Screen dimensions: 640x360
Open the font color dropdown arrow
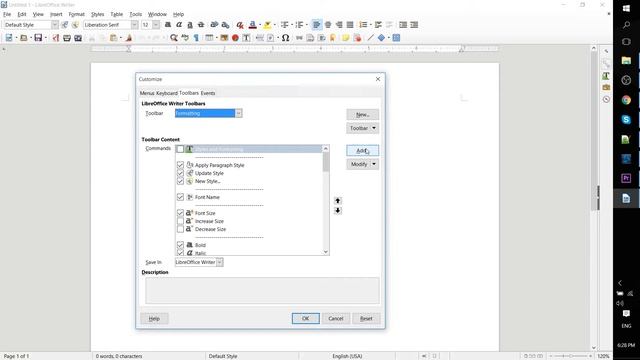260,25
